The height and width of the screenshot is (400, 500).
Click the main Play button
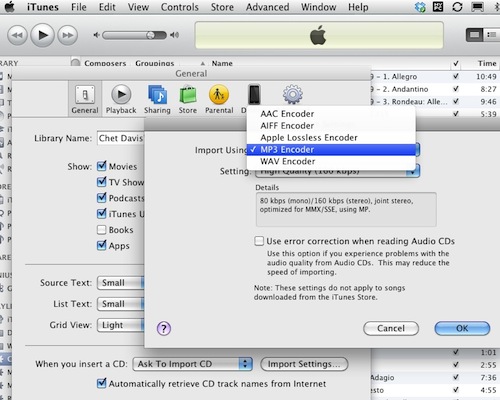(x=43, y=35)
